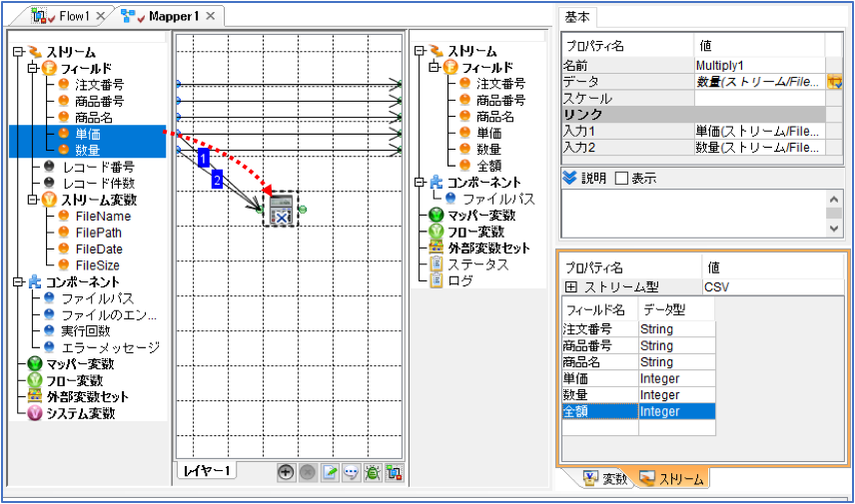Click the flow icon at toolbar end
Image resolution: width=855 pixels, height=504 pixels.
(394, 472)
